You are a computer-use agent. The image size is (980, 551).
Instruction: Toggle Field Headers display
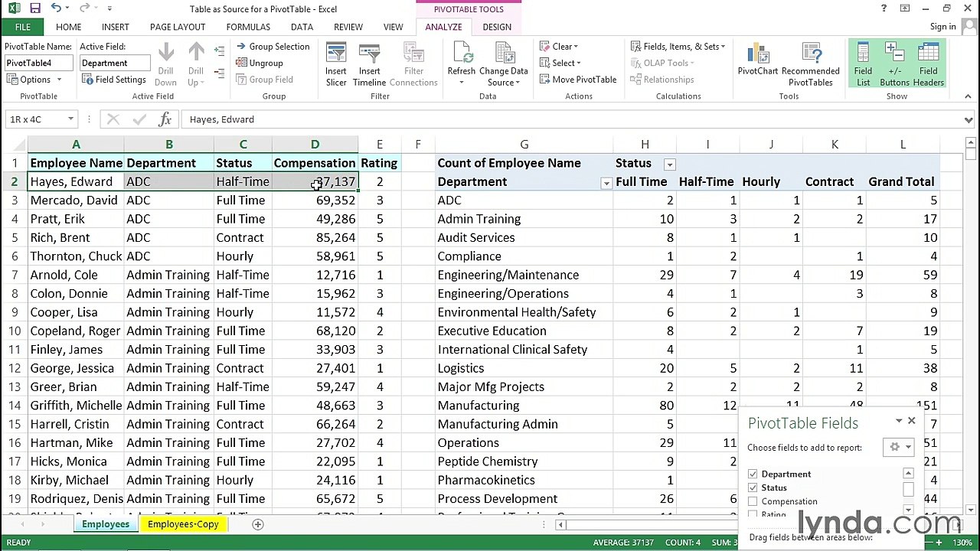928,65
